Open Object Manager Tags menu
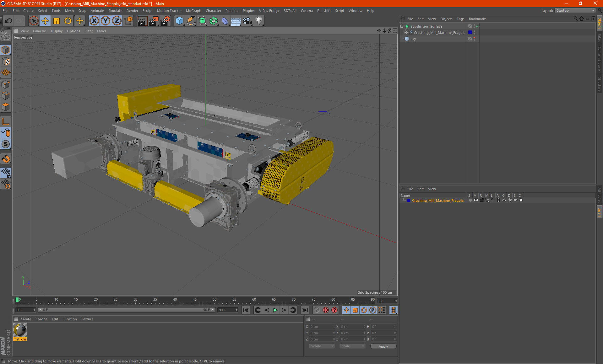This screenshot has width=603, height=364. [x=460, y=19]
